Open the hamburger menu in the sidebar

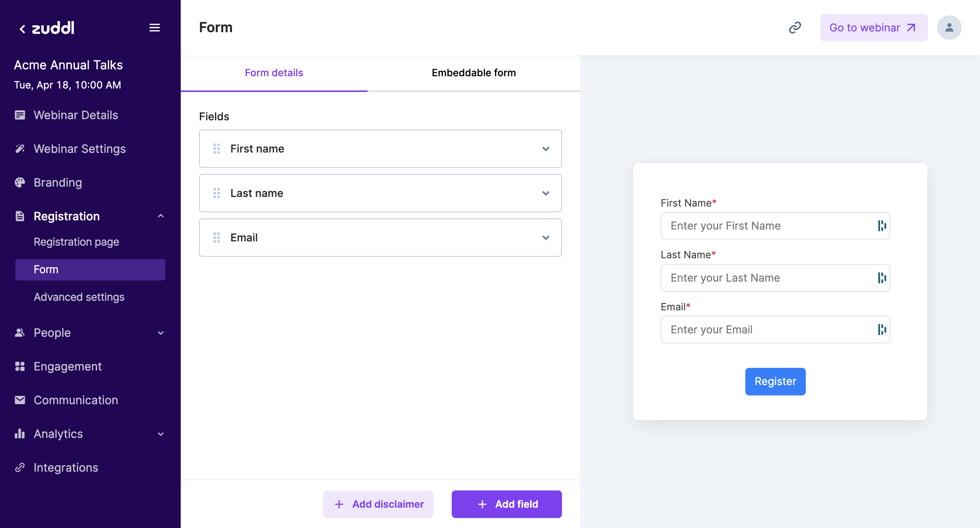point(155,27)
